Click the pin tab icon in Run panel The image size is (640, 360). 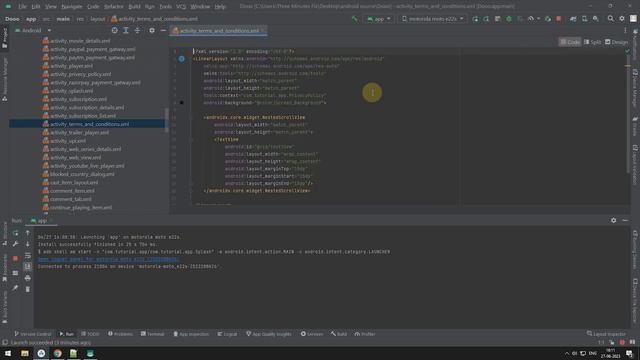pos(16,288)
